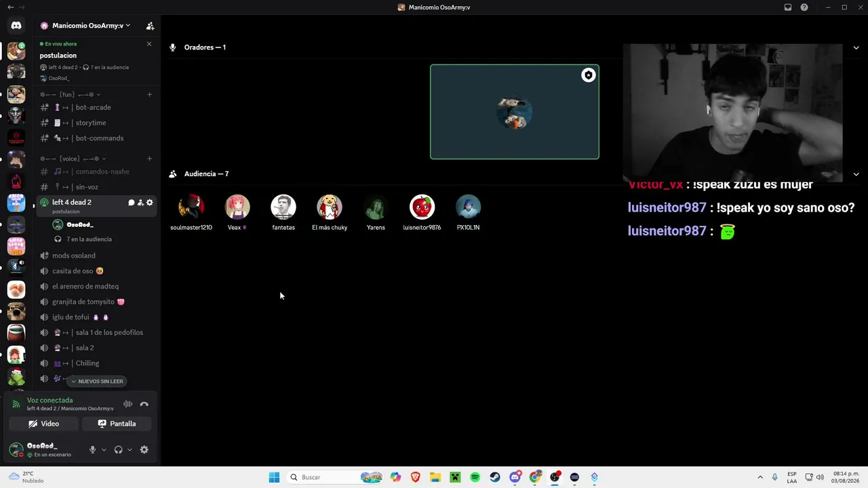868x488 pixels.
Task: Open the Discord inbox in title bar
Action: pyautogui.click(x=788, y=7)
